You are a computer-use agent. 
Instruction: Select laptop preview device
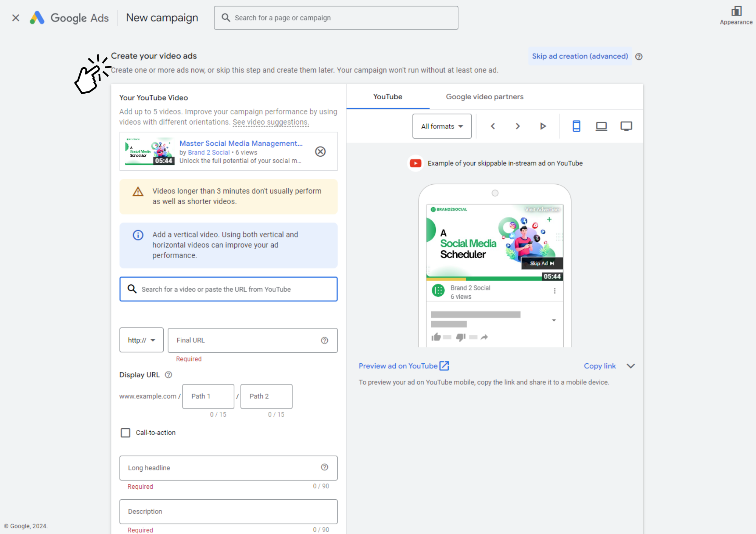click(601, 126)
